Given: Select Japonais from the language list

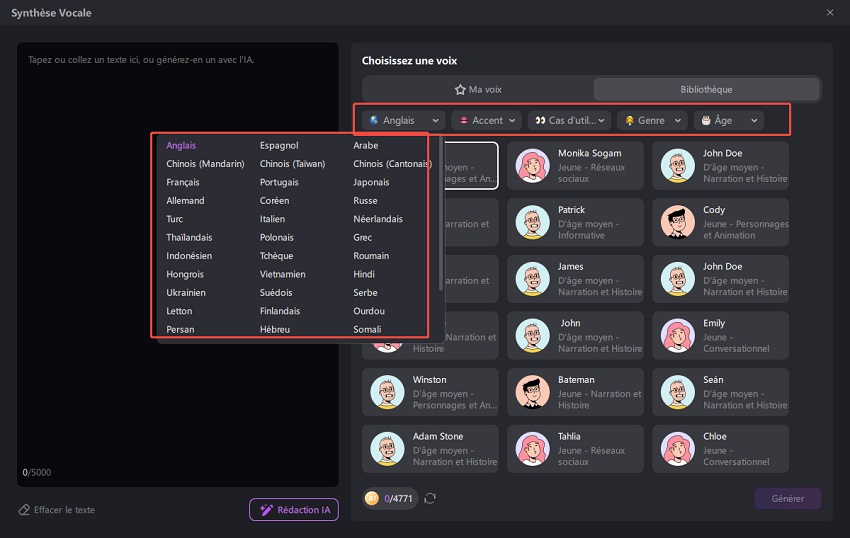Looking at the screenshot, I should [x=371, y=182].
